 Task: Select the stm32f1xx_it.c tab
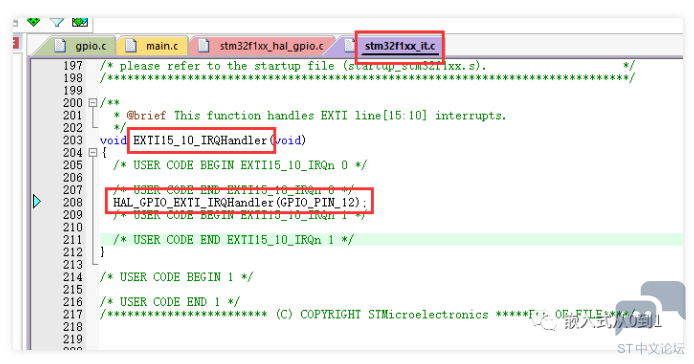click(400, 46)
